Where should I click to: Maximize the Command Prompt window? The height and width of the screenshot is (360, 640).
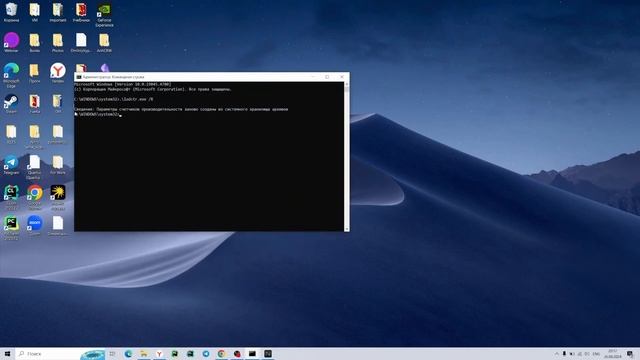tap(327, 77)
